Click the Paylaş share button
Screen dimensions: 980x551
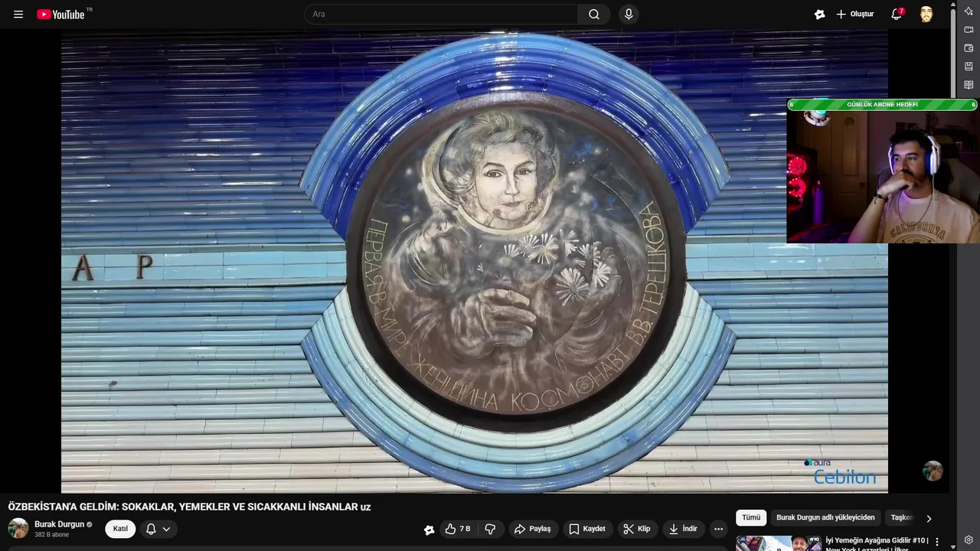532,529
